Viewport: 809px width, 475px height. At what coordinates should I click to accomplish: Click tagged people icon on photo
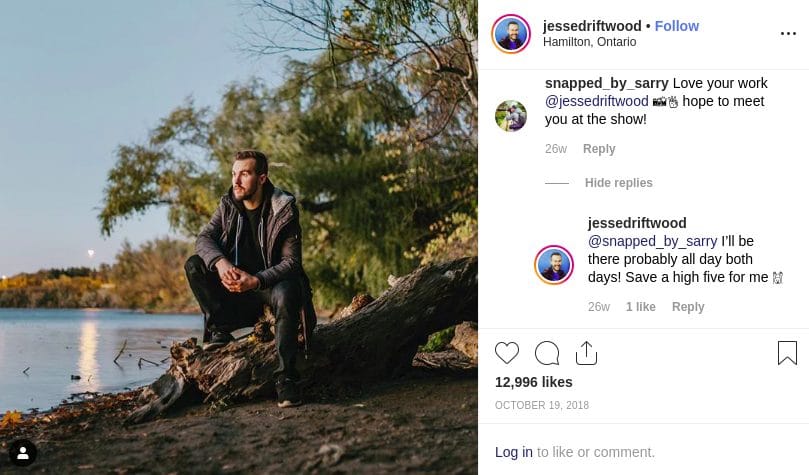[23, 453]
